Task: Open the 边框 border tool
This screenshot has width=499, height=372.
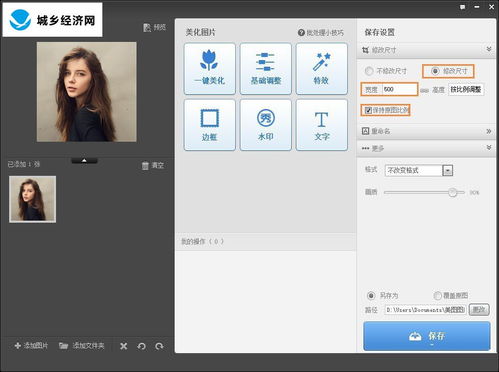Action: 209,125
